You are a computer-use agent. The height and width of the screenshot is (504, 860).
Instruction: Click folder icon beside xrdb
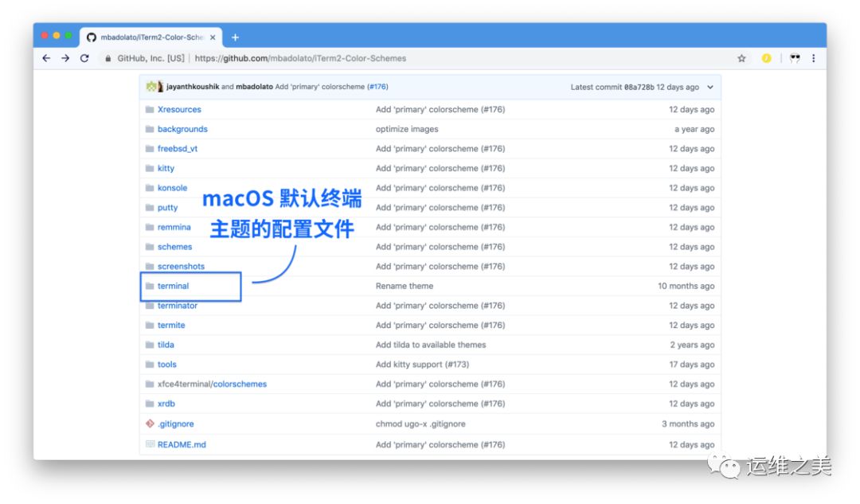click(150, 404)
